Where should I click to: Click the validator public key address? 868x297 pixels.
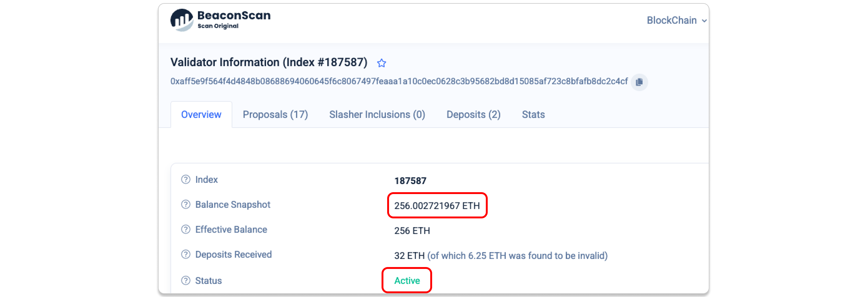399,81
